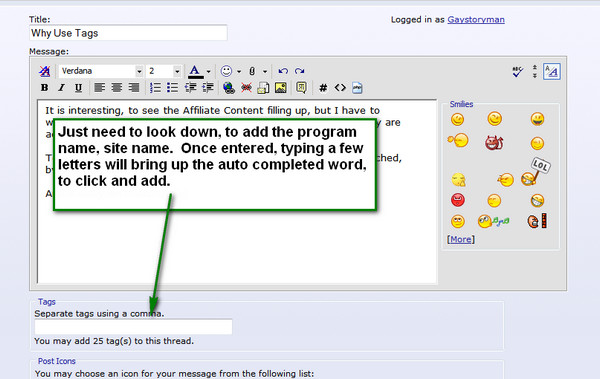The image size is (600, 379).
Task: Insert a numbered ordered list
Action: pyautogui.click(x=155, y=88)
